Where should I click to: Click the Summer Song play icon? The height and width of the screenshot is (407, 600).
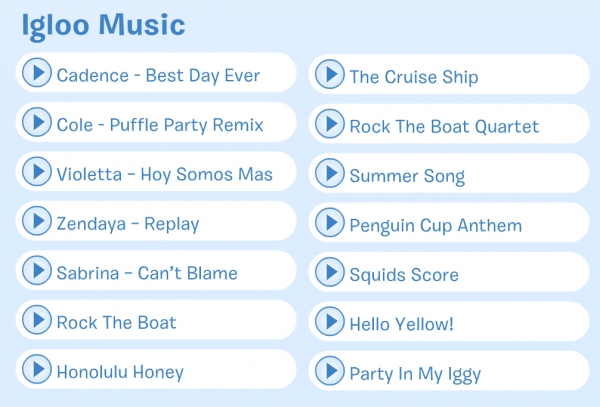point(330,175)
